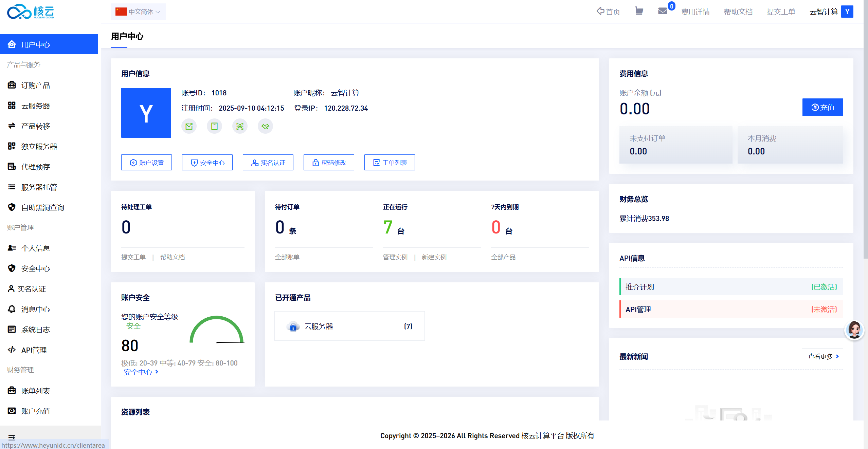868x449 pixels.
Task: Click the API管理 未激活 row
Action: coord(731,309)
